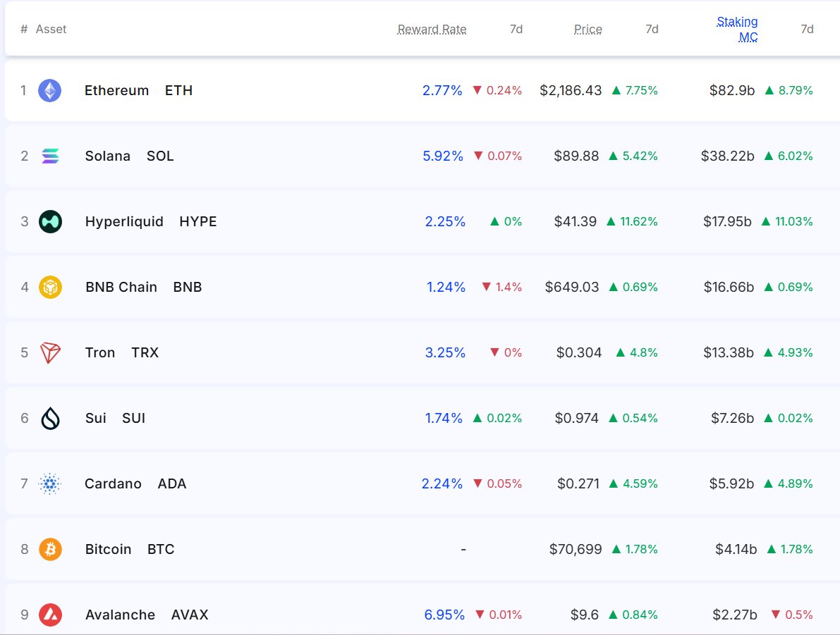Viewport: 840px width, 635px height.
Task: Click the BNB Chain logo icon
Action: click(x=50, y=287)
